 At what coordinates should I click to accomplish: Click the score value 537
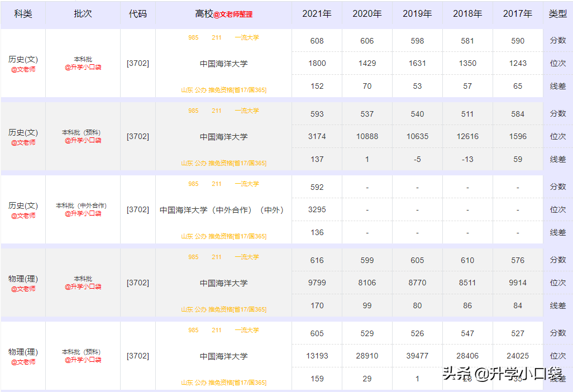367,114
